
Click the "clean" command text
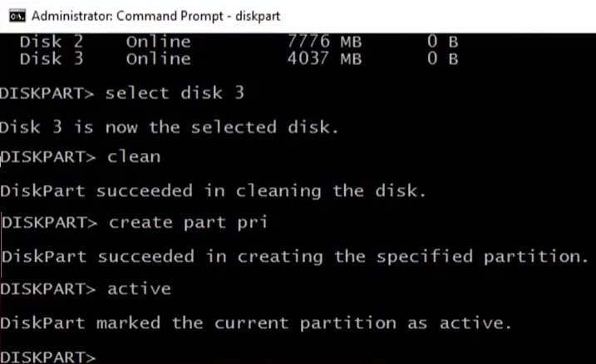[134, 155]
